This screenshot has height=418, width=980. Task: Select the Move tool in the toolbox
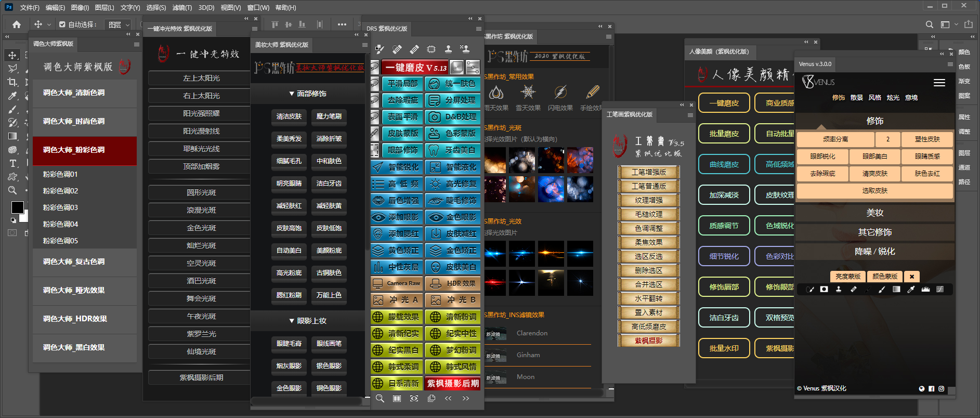[12, 55]
